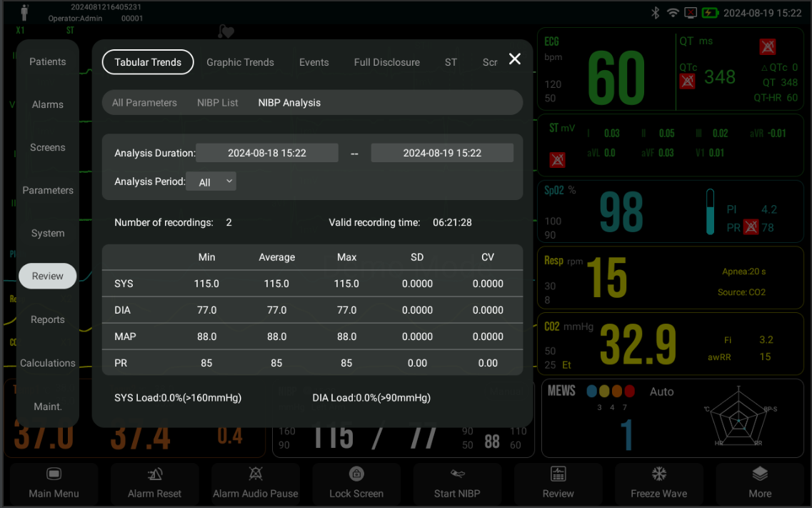Click the Bluetooth status icon
Image resolution: width=812 pixels, height=508 pixels.
pos(656,12)
